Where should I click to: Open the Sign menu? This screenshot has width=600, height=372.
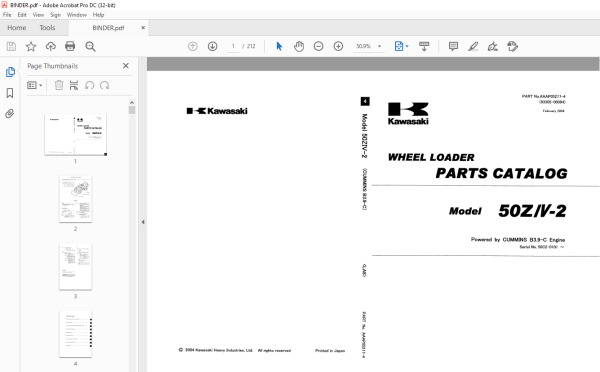click(x=55, y=15)
